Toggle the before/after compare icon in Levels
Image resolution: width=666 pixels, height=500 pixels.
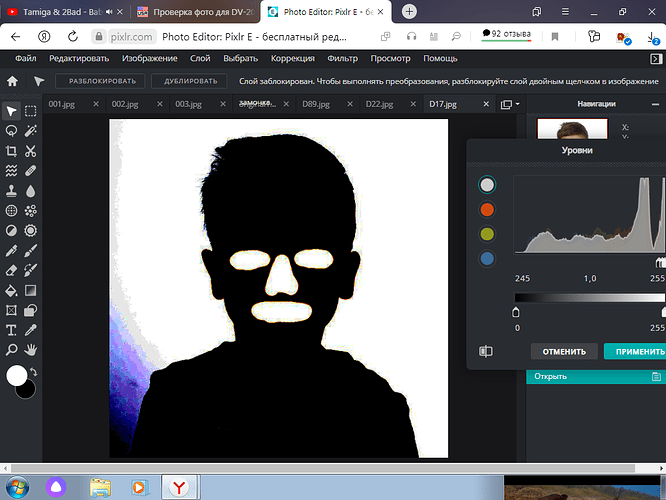click(486, 351)
